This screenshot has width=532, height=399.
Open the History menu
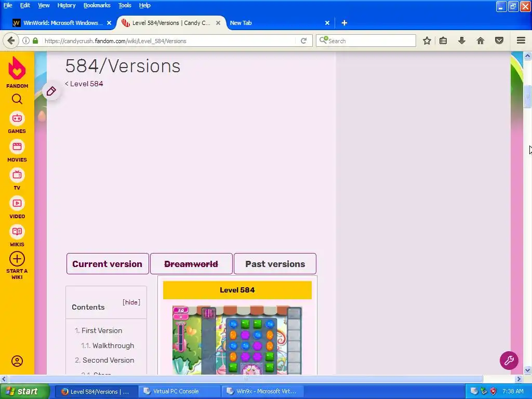point(66,5)
